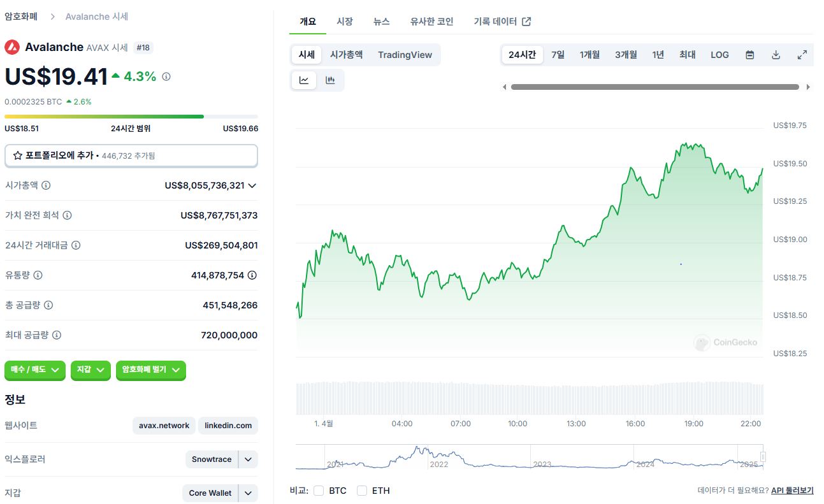824x504 pixels.
Task: Open the linkedin.com link
Action: coord(228,426)
